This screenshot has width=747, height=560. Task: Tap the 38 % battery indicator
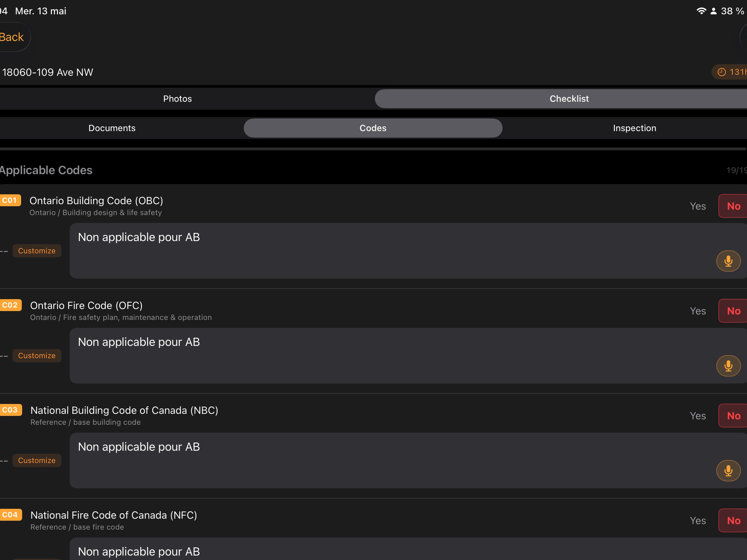point(733,11)
